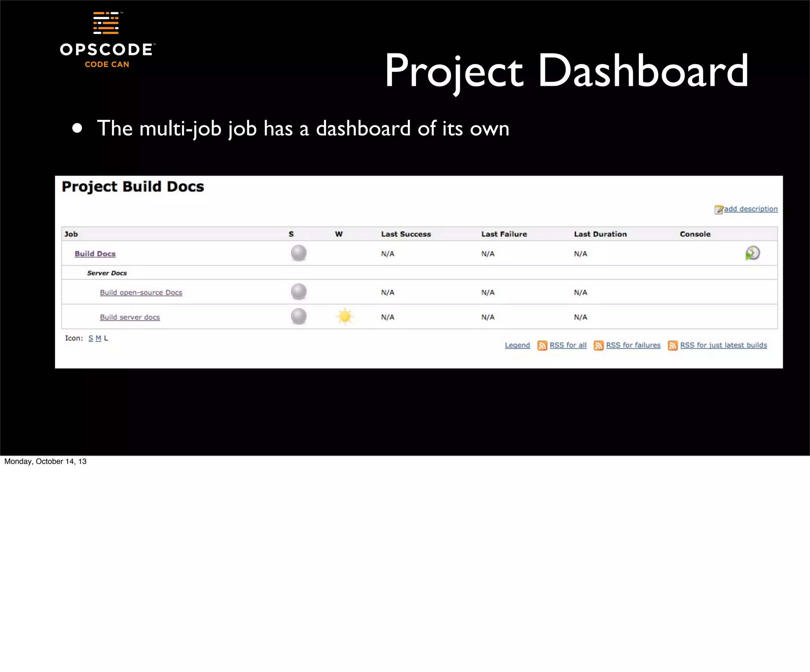
Task: Click the Console column header
Action: 695,234
